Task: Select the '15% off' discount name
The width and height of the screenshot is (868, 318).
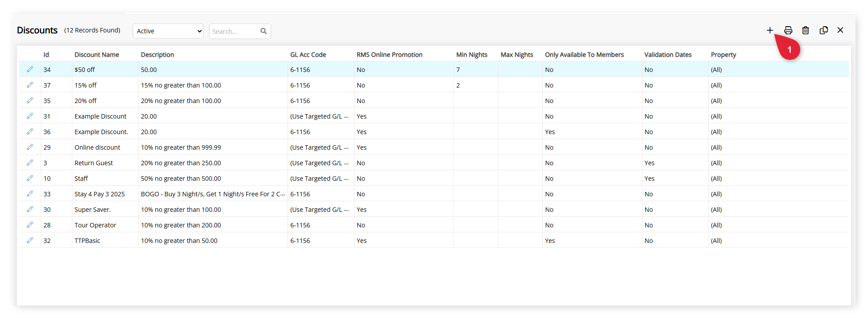Action: pyautogui.click(x=86, y=85)
